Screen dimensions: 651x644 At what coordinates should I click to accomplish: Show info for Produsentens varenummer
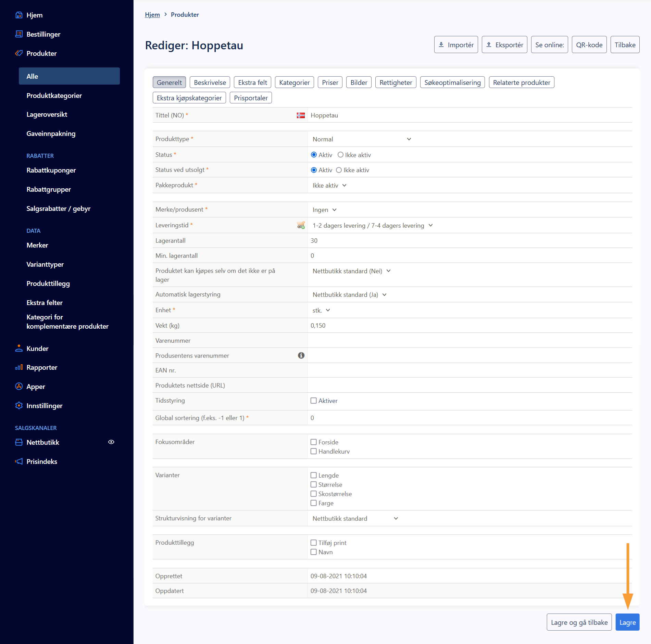click(x=301, y=355)
